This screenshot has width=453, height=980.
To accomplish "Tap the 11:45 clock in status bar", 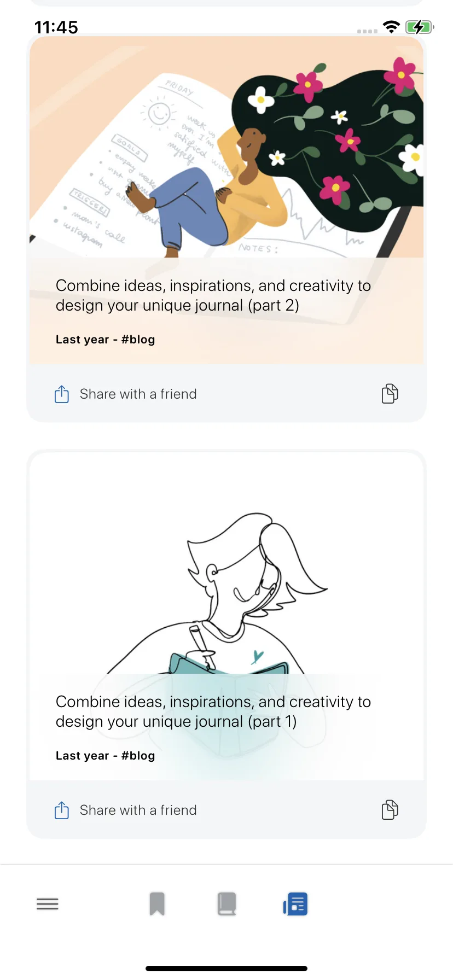I will pos(56,27).
